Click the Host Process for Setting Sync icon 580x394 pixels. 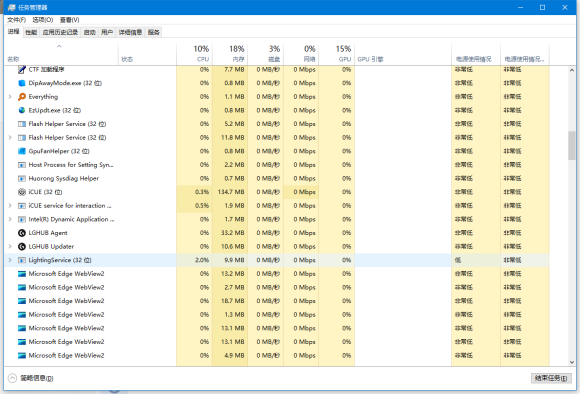pyautogui.click(x=22, y=165)
